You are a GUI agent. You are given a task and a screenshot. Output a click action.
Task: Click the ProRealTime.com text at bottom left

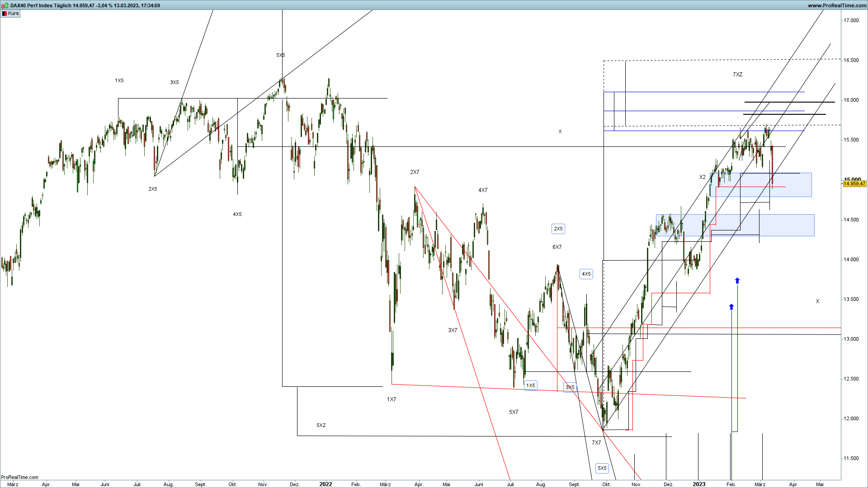click(19, 477)
